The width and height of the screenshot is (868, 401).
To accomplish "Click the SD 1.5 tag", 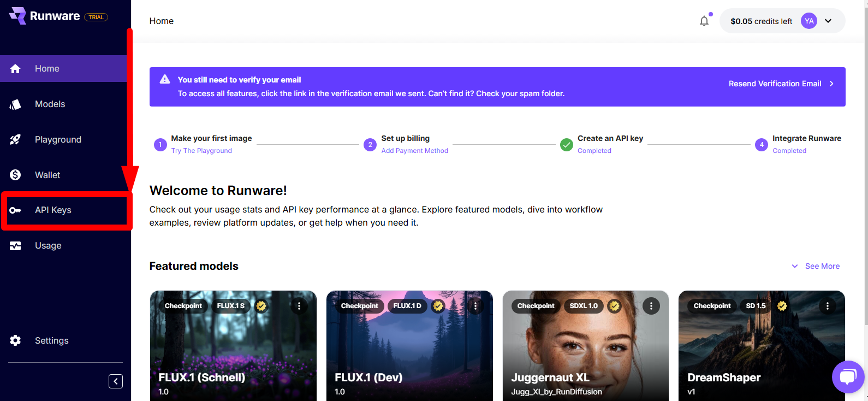I will (x=756, y=306).
